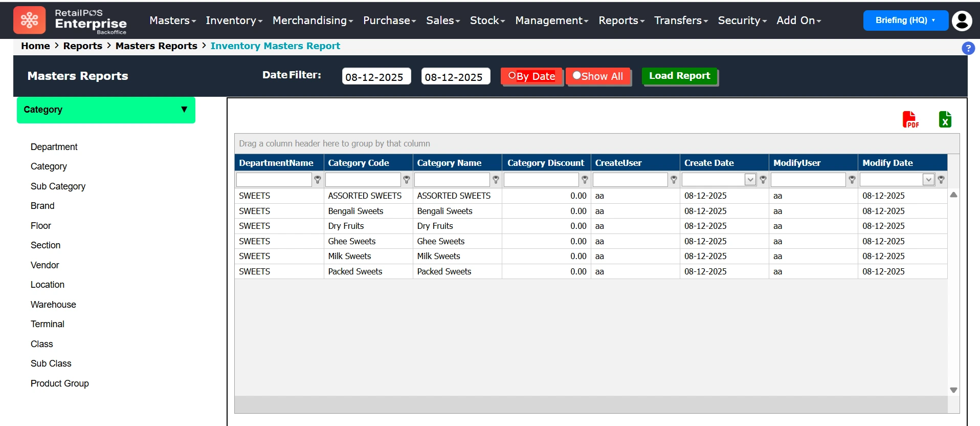
Task: Open the Sub Category report link
Action: tap(58, 186)
